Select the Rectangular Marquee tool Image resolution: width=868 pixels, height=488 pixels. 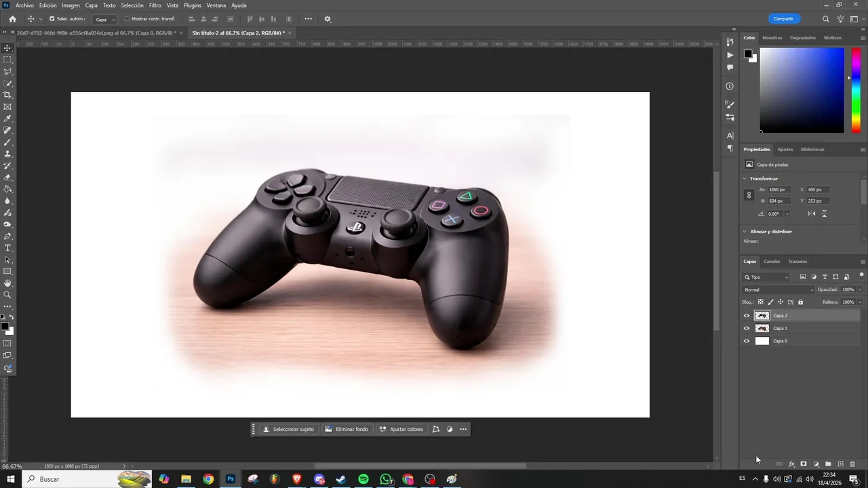[x=7, y=60]
